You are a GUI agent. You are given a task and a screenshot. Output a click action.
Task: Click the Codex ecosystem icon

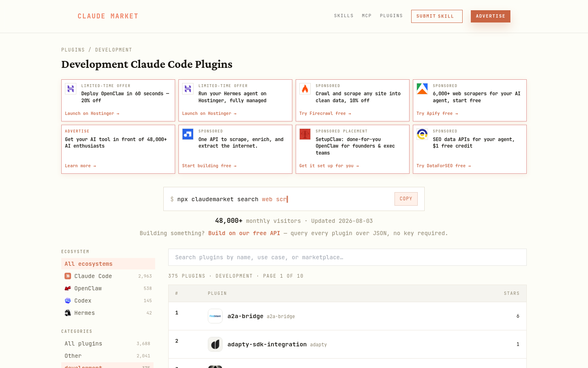68,301
